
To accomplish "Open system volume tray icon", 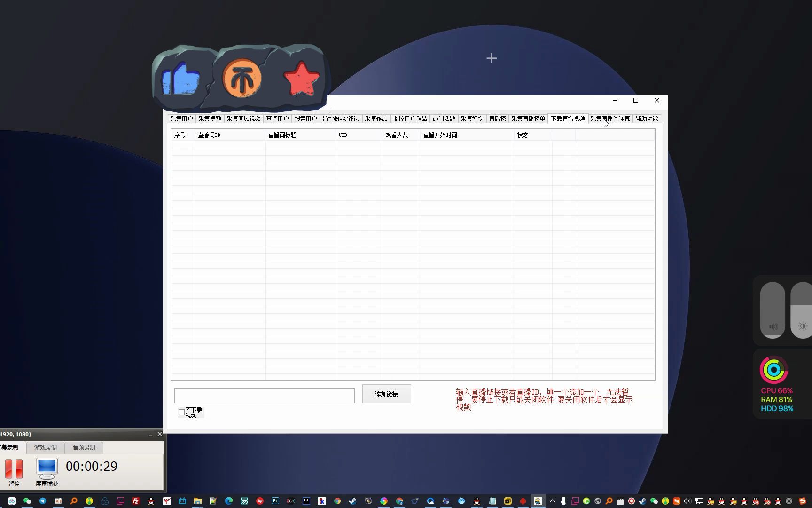I will [x=687, y=501].
